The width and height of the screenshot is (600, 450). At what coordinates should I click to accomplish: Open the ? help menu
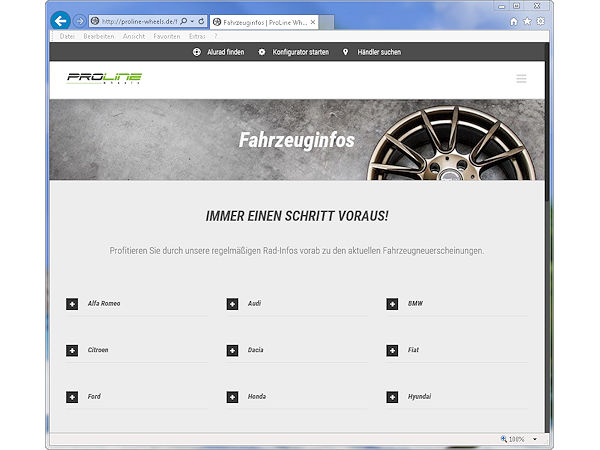[216, 36]
